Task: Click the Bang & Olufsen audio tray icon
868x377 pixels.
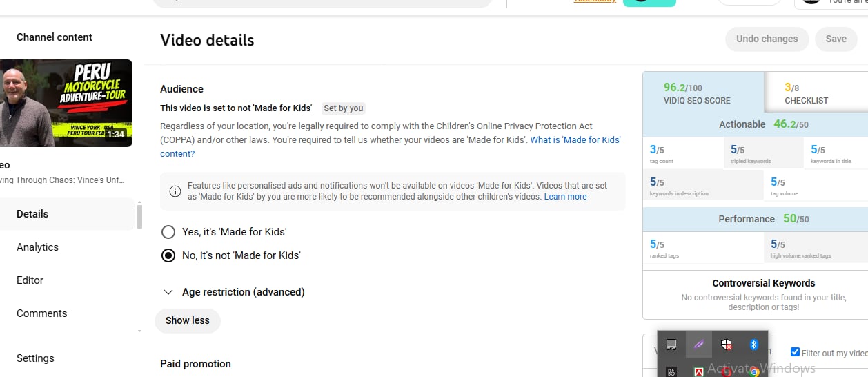Action: 671,371
